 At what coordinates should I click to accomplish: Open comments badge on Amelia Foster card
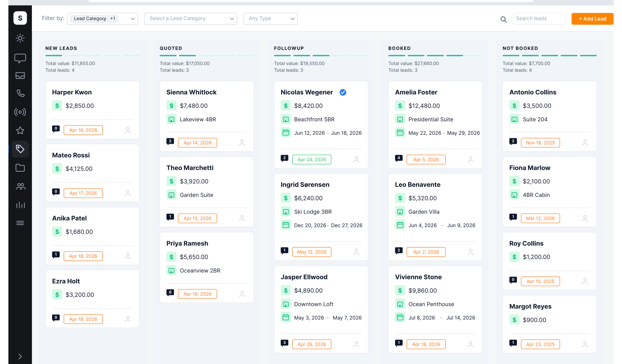point(399,158)
